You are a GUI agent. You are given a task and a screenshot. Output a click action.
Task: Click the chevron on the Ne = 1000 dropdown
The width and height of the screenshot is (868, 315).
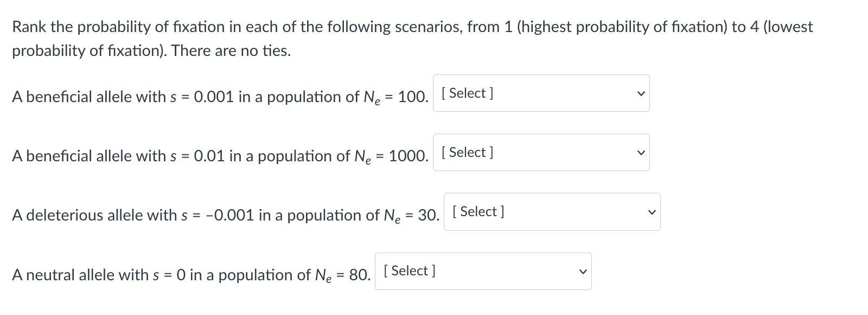point(640,153)
